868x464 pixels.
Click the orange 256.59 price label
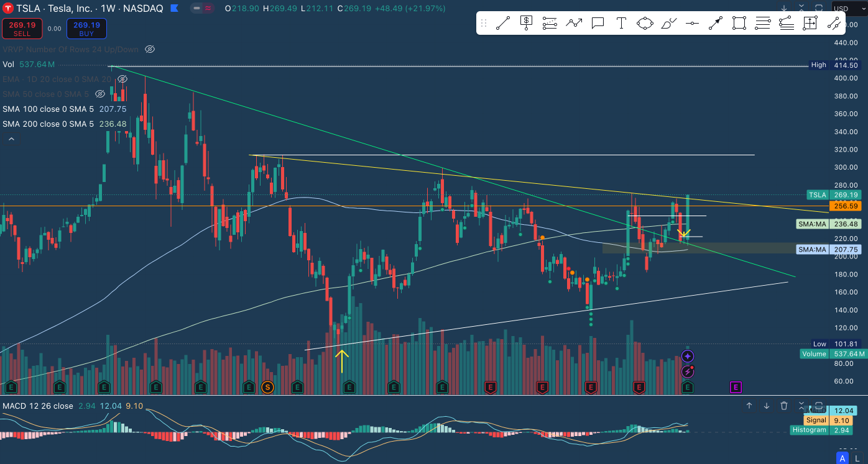pos(845,206)
